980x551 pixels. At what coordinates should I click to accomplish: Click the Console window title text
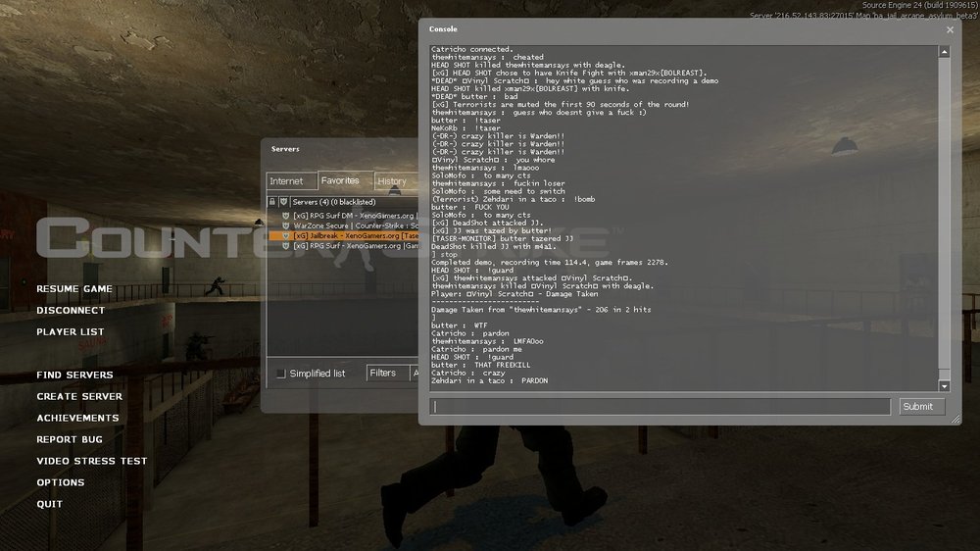[x=443, y=28]
